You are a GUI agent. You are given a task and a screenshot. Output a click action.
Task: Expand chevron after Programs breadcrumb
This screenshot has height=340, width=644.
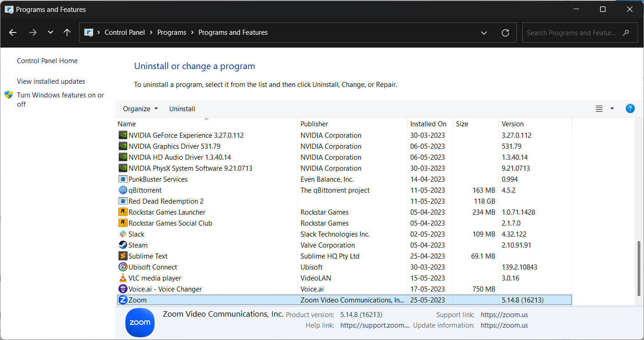pos(192,32)
